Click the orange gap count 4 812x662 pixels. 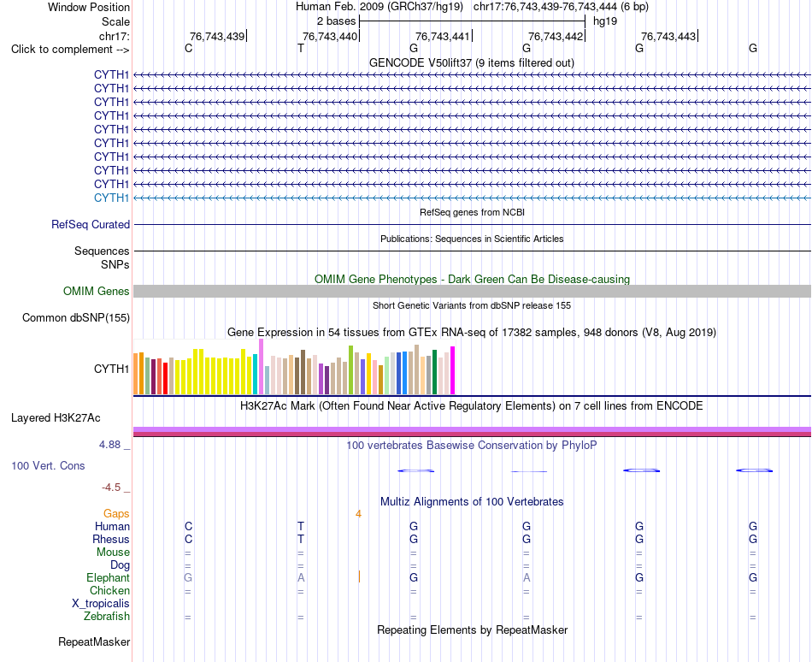[x=358, y=514]
